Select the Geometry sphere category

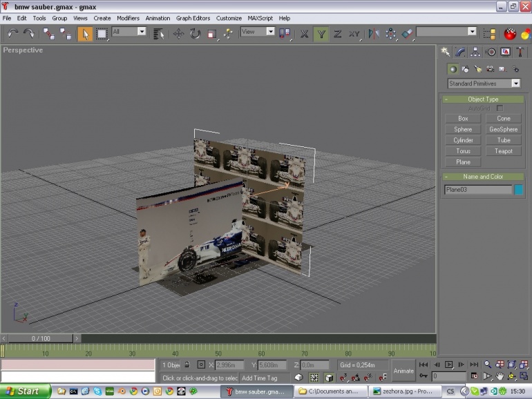[453, 69]
